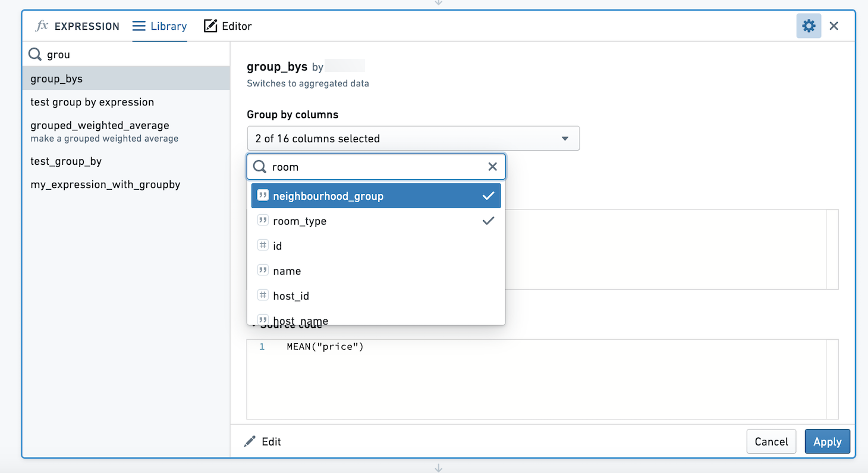Click into the column search field 'room'
The width and height of the screenshot is (868, 473).
(376, 167)
